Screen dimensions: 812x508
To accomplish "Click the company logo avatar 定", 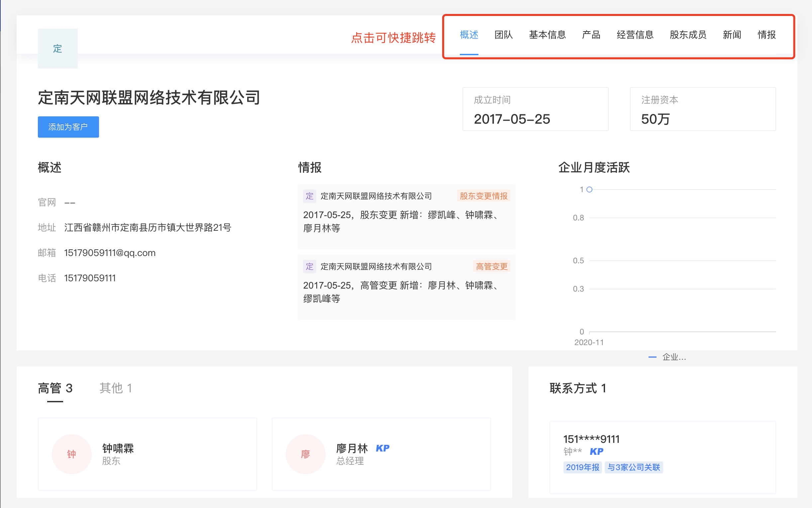I will coord(57,49).
